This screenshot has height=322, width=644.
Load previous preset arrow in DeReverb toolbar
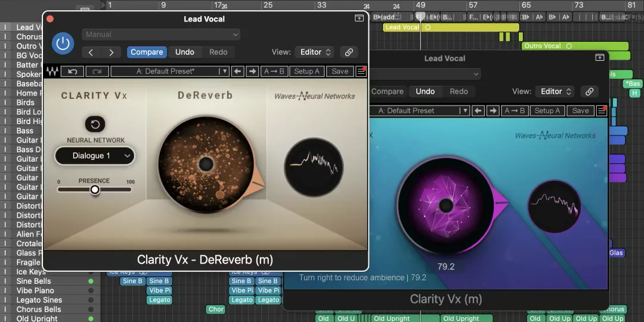(x=237, y=72)
